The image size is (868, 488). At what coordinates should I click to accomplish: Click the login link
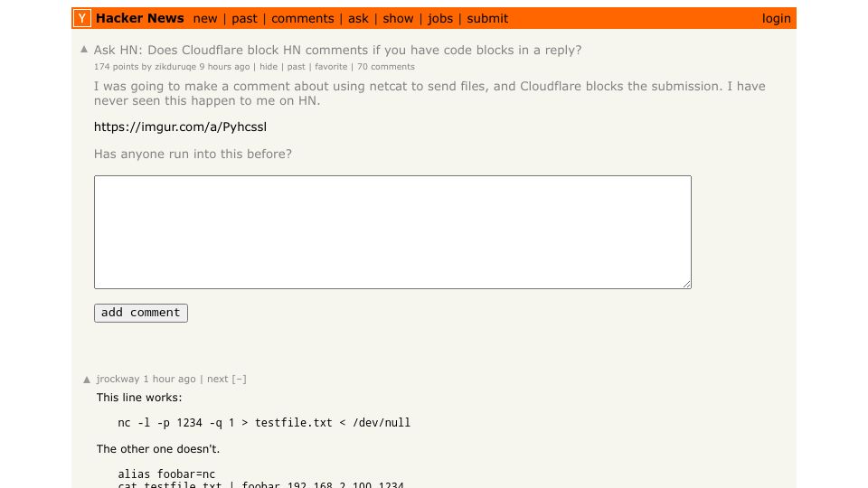click(x=776, y=19)
